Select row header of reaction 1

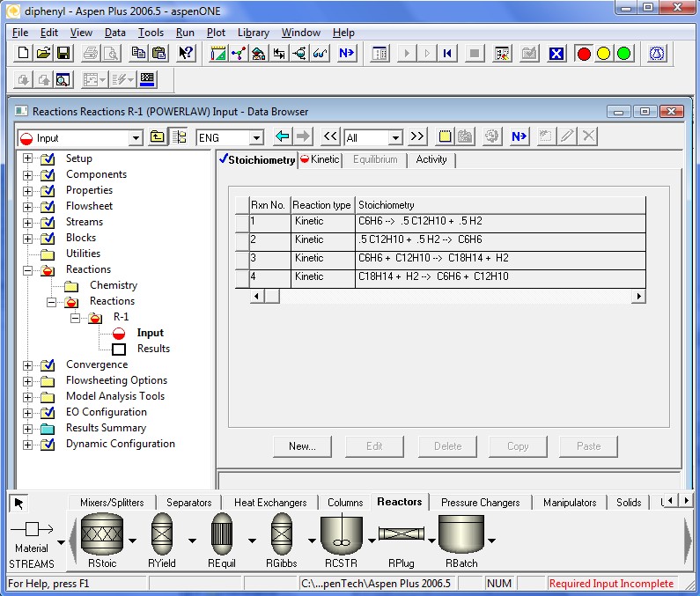241,221
